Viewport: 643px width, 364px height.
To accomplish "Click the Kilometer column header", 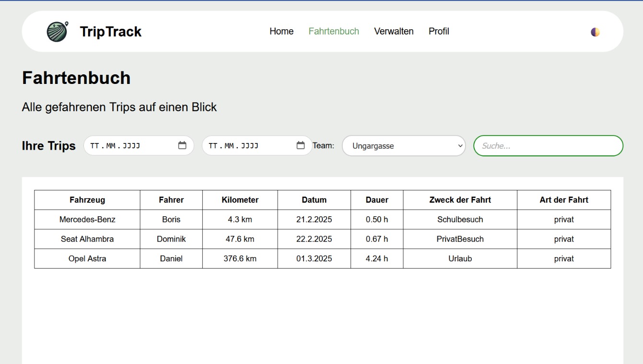I will tap(240, 200).
